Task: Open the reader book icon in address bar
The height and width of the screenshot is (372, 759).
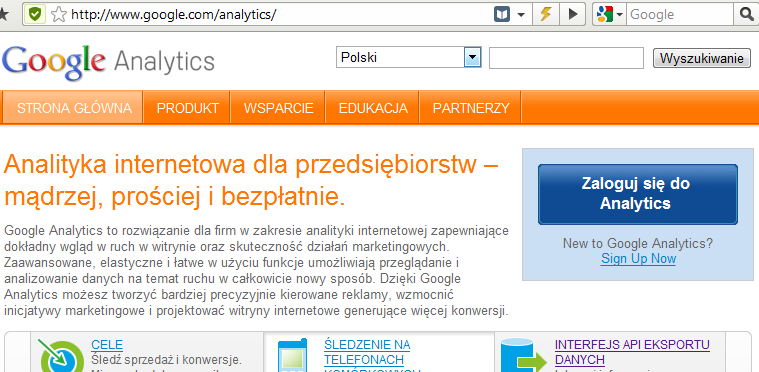Action: [502, 15]
